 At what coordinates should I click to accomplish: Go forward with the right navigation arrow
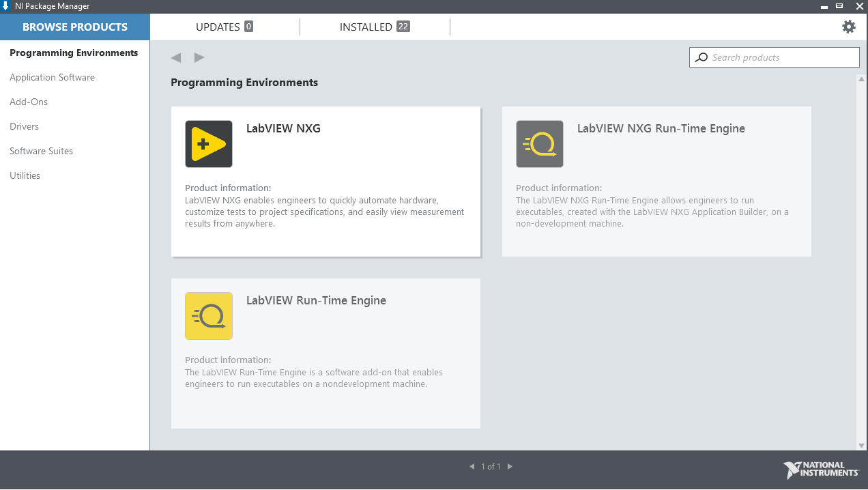199,57
